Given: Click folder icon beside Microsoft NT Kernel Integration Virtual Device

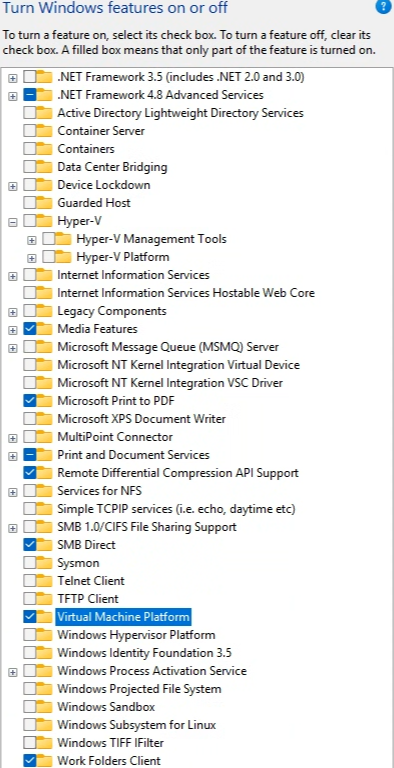Looking at the screenshot, I should click(45, 365).
